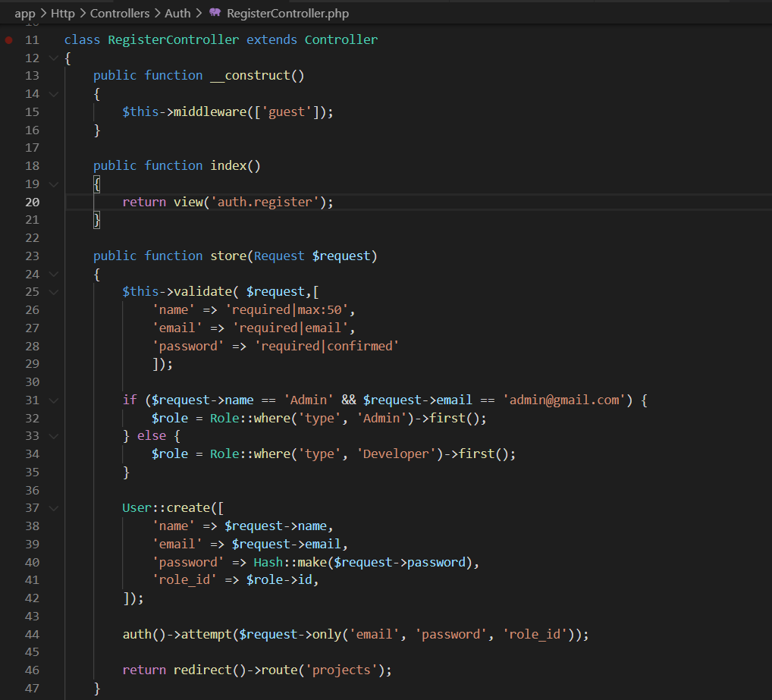Select line number 44 in the gutter
This screenshot has width=772, height=700.
coord(32,634)
